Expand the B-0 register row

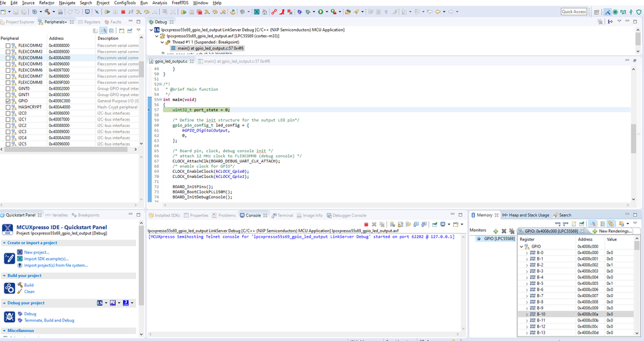(527, 253)
